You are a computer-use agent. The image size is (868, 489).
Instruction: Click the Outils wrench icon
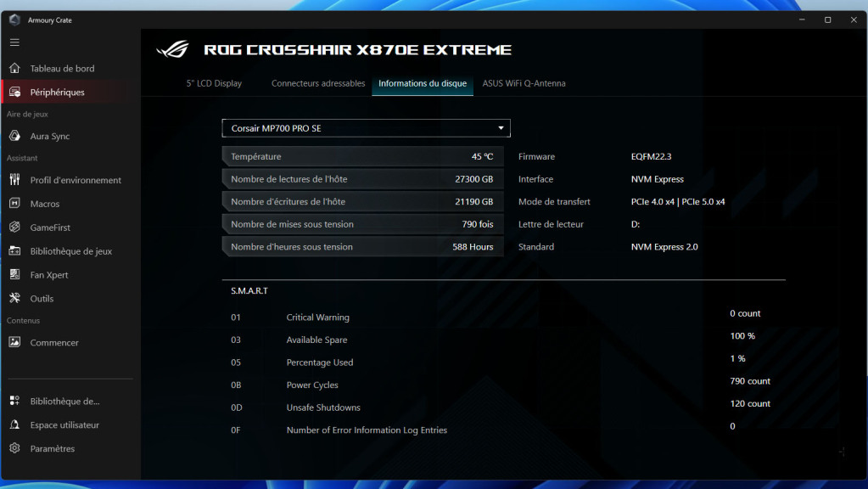(x=14, y=298)
